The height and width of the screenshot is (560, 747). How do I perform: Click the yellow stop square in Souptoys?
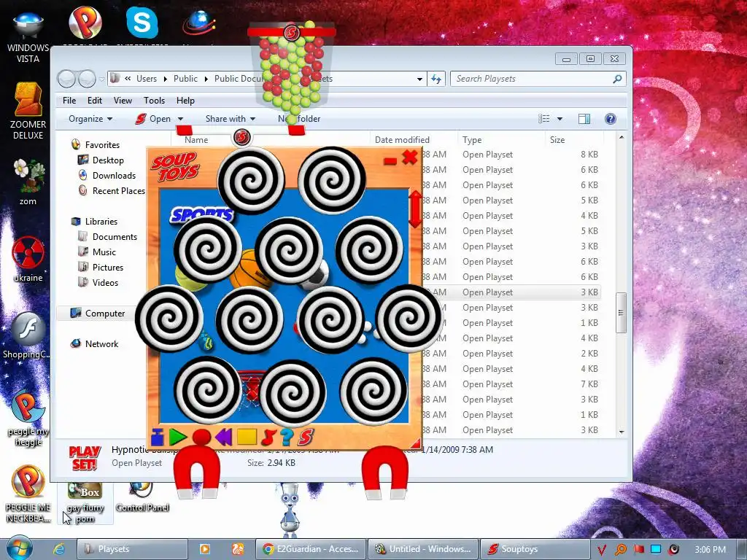[247, 437]
